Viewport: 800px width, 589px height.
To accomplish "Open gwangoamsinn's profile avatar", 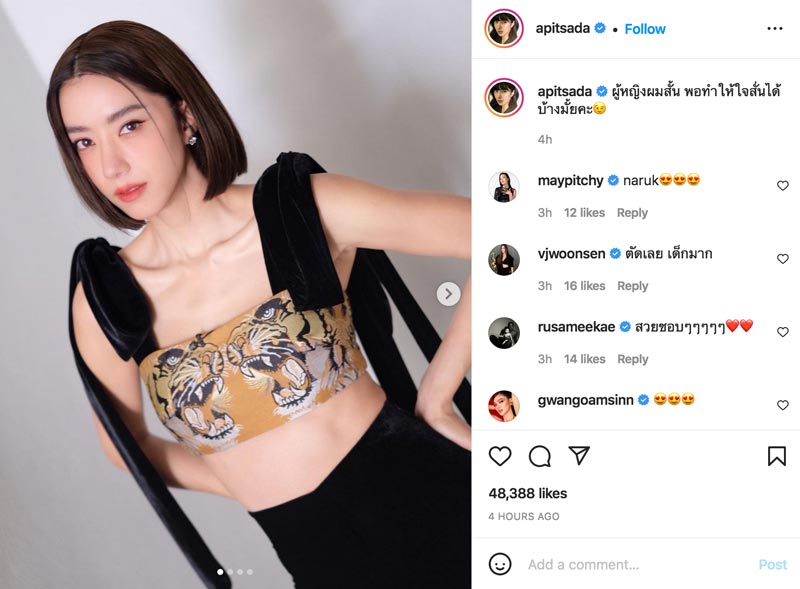I will click(x=504, y=406).
